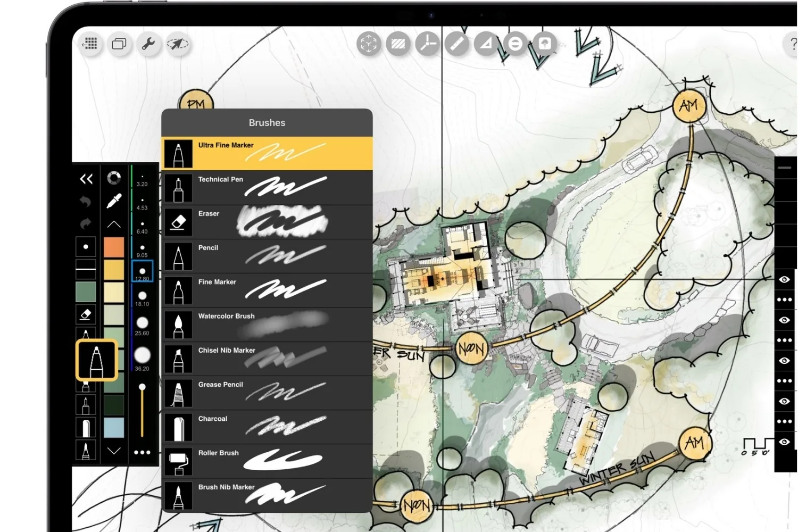Choose the 3.20 pen size
Viewport: 798px width, 532px height.
point(142,180)
